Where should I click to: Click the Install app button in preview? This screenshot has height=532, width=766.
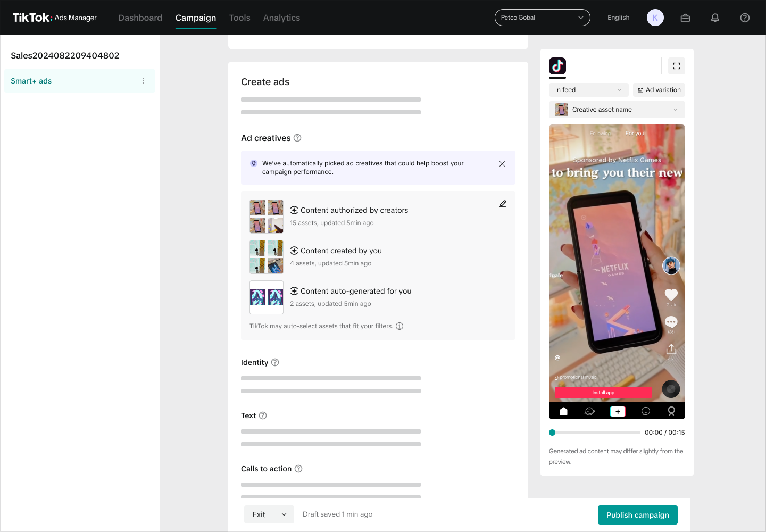point(603,393)
